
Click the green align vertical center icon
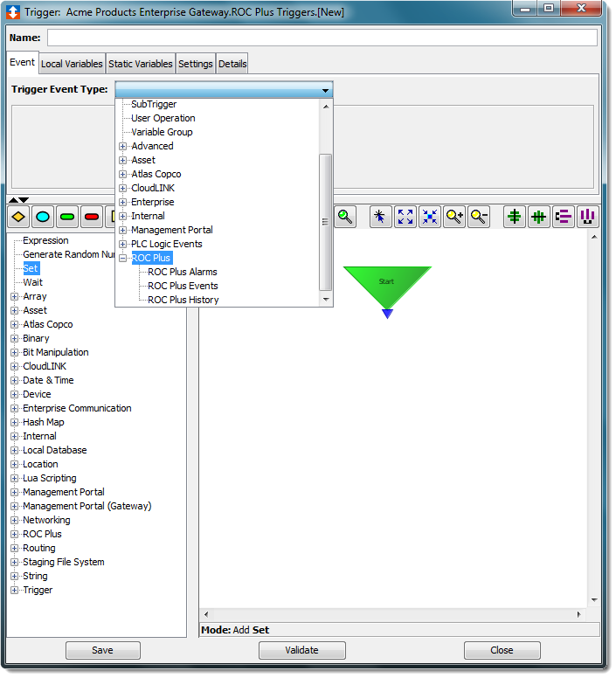coord(516,217)
